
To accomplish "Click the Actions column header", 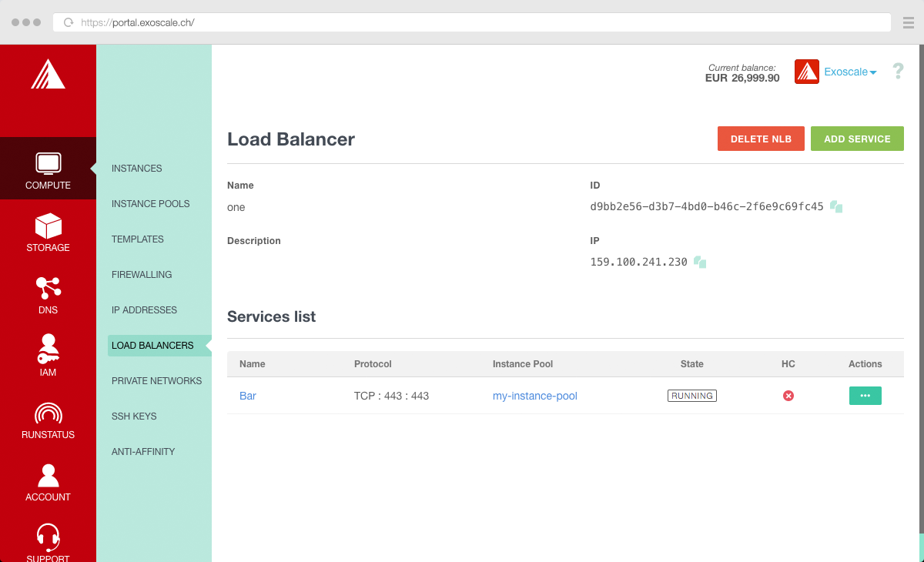I will (x=865, y=364).
